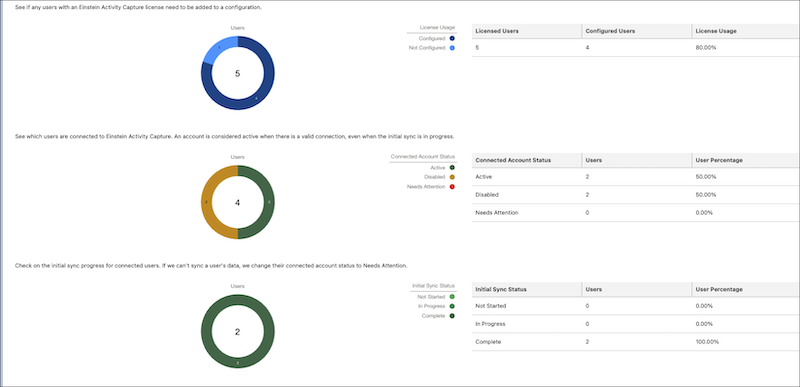Click the License Usage legend title
The height and width of the screenshot is (387, 800).
click(x=437, y=27)
